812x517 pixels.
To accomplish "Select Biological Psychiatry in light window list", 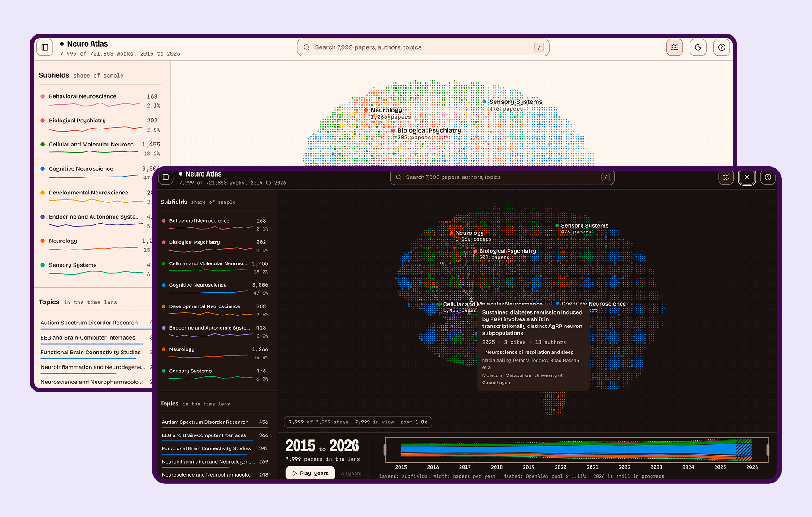I will (100, 125).
